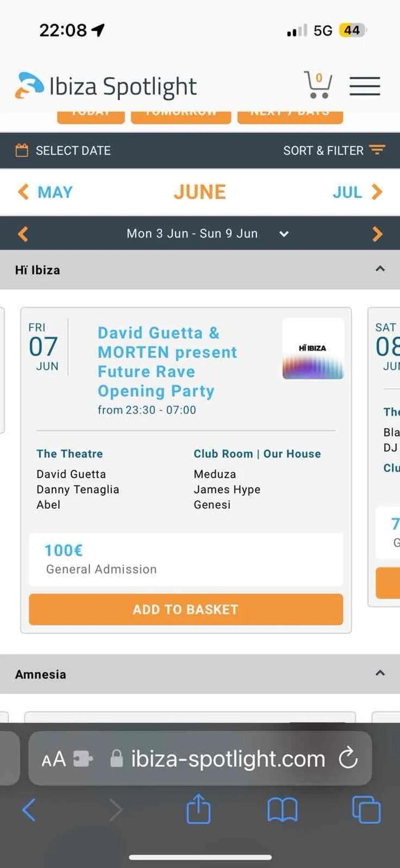Reload the page in address bar

[348, 758]
